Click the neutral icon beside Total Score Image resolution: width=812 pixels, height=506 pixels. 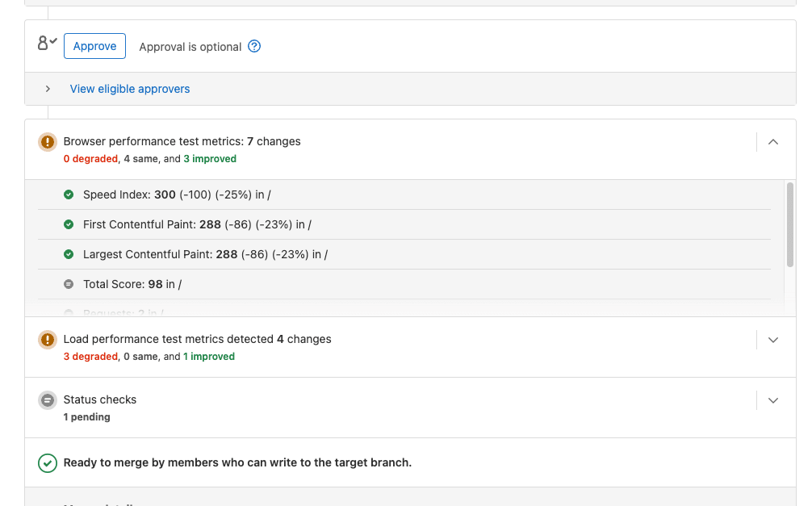tap(69, 283)
